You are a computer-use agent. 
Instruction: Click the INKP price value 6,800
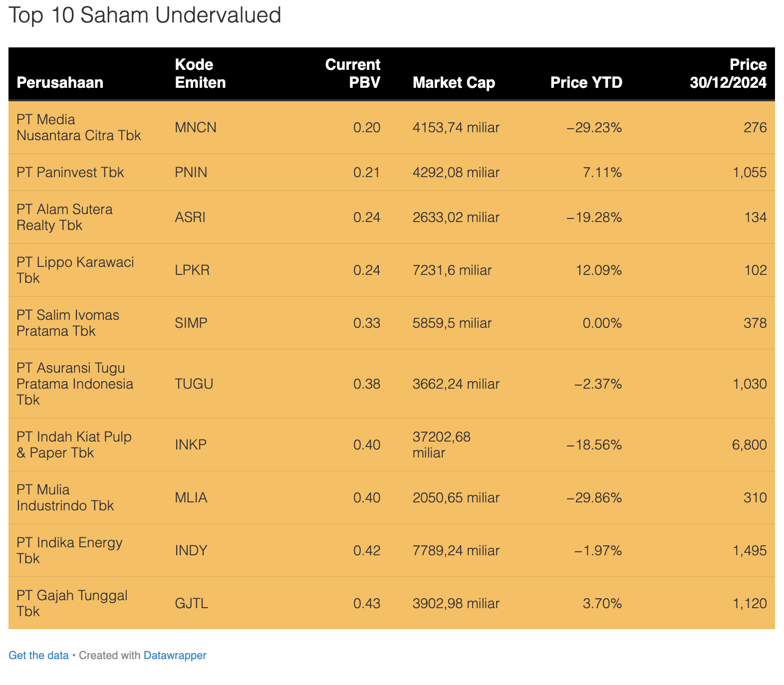tap(749, 445)
